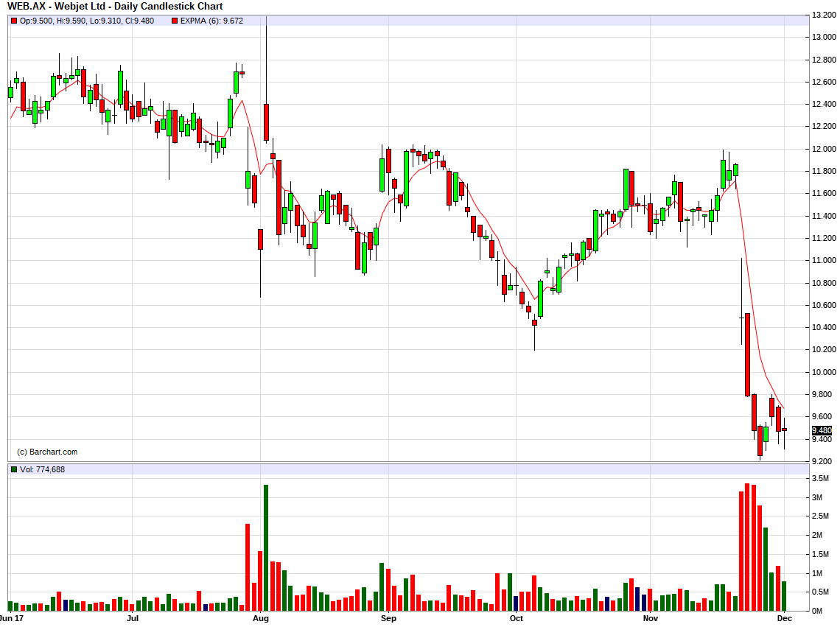Select the OHLC values text in the legend
This screenshot has height=641, width=840.
point(87,21)
